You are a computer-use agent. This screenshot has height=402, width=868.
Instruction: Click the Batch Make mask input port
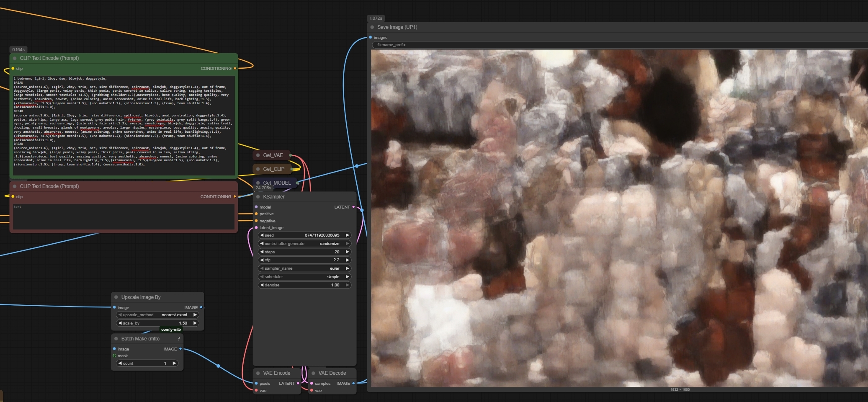click(114, 356)
